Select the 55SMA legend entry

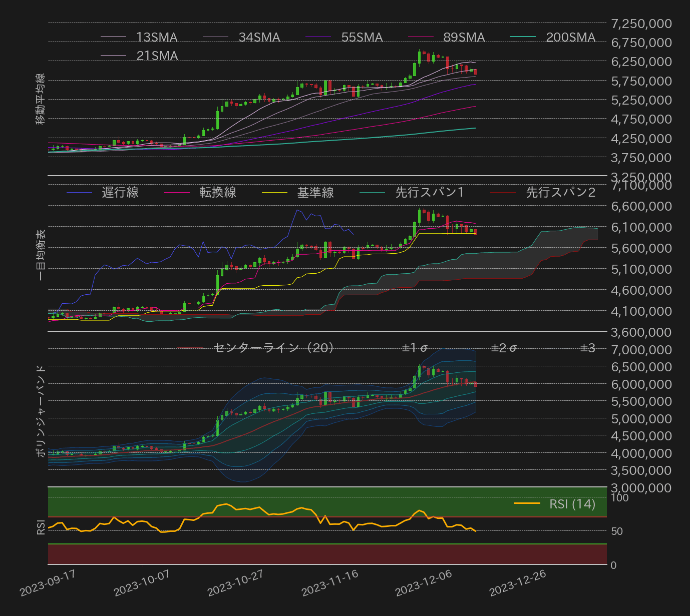coord(362,37)
